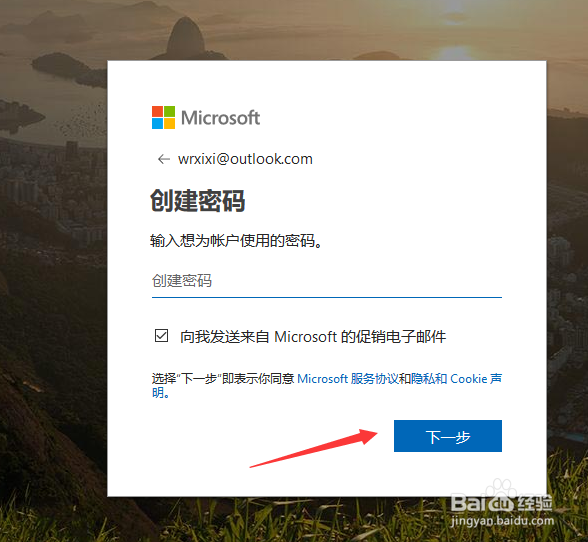Click the Microsoft wordmark text
Image resolution: width=588 pixels, height=542 pixels.
220,118
